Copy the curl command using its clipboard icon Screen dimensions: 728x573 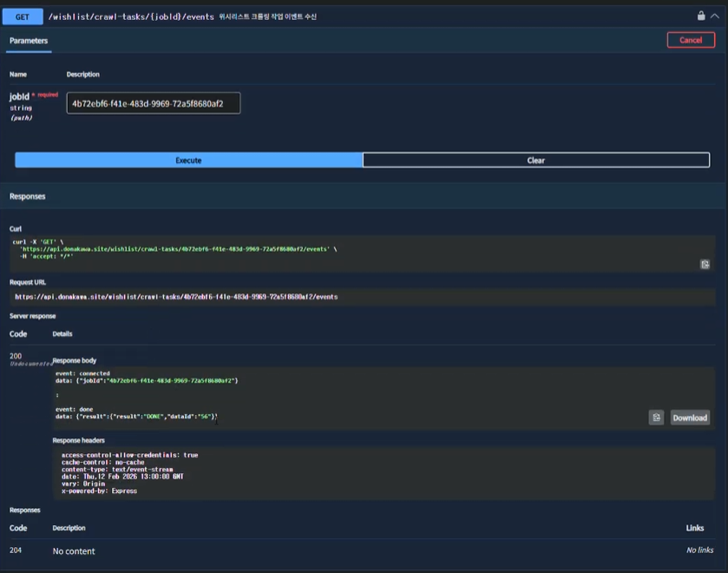pos(706,264)
